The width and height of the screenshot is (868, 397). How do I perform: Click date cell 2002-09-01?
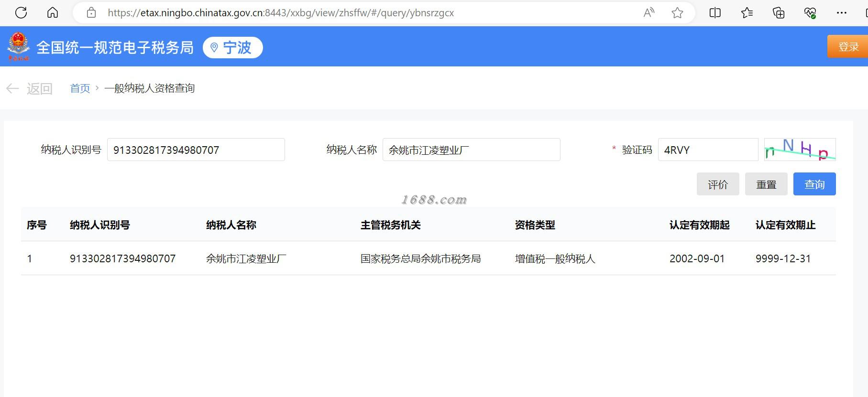pos(697,258)
